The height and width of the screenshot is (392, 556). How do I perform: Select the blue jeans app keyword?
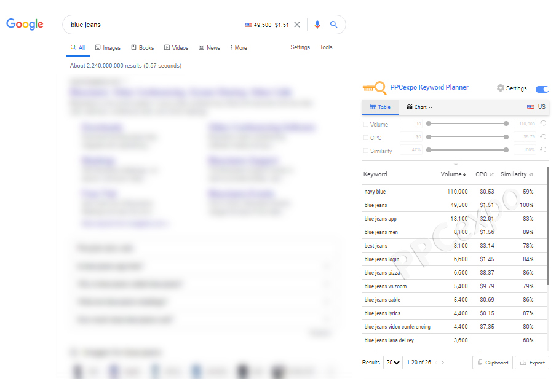pos(381,219)
